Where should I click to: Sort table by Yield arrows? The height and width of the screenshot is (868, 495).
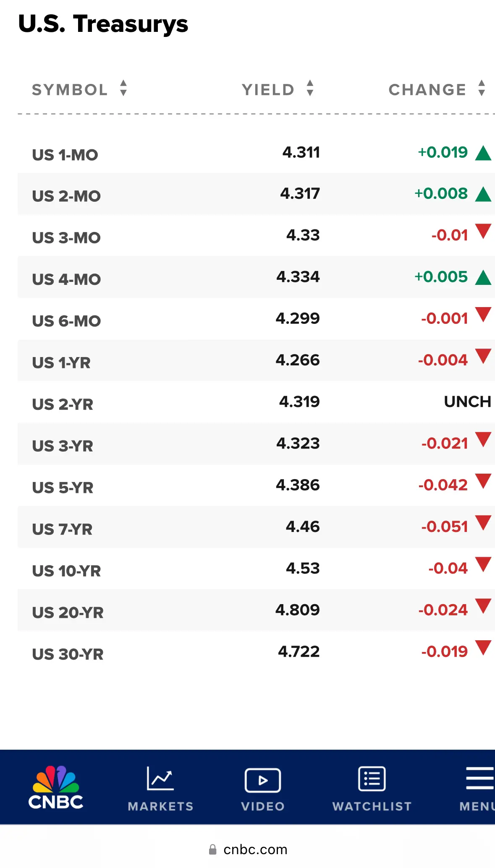310,88
